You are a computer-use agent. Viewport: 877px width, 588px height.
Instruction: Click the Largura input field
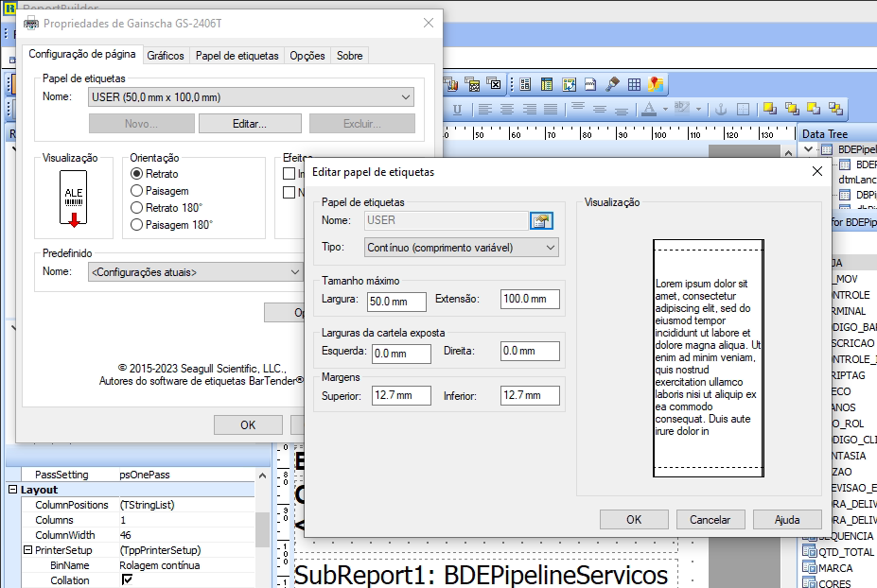(397, 302)
